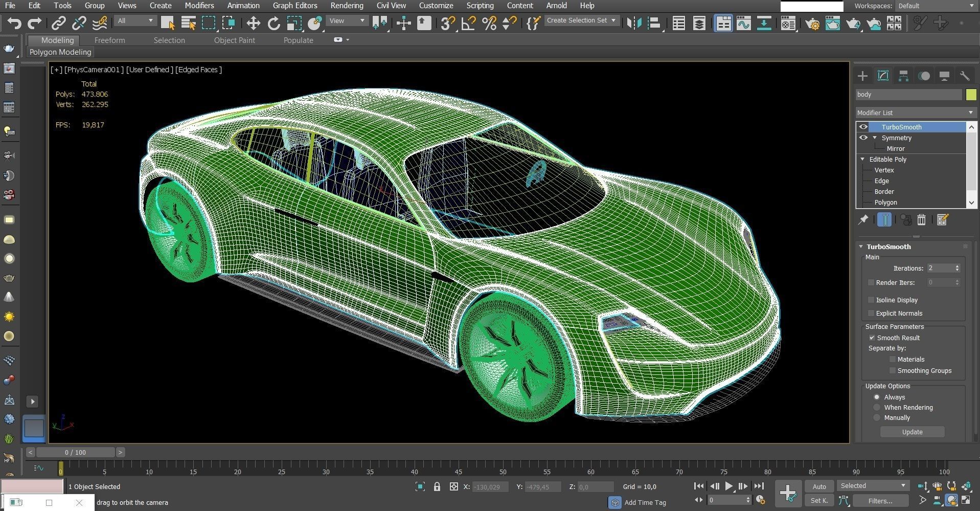Open the Selected key filter dropdown

873,486
